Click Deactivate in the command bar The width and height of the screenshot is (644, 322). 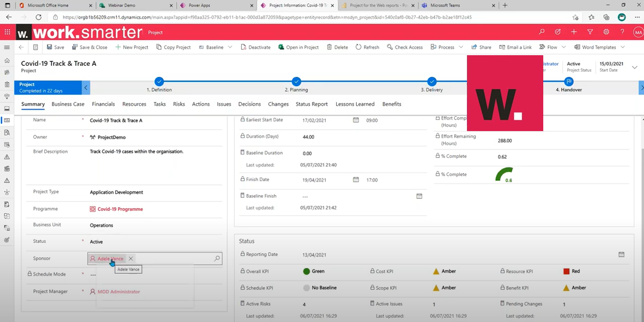(255, 47)
